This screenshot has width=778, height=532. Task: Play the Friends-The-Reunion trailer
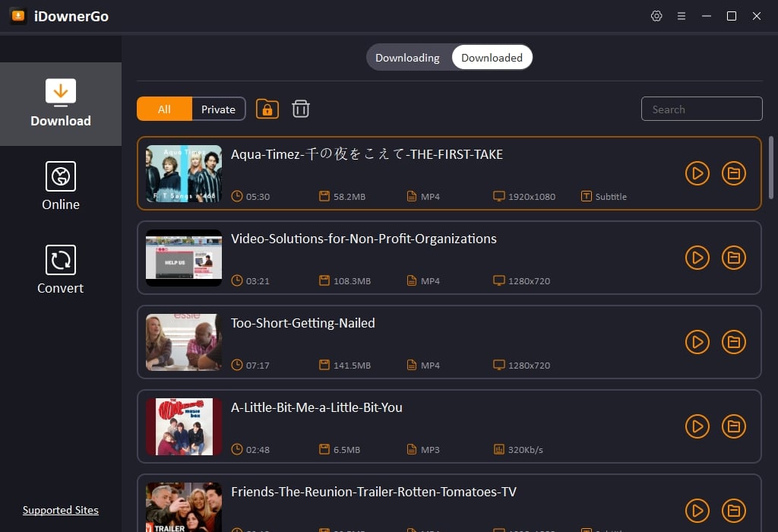(x=697, y=511)
